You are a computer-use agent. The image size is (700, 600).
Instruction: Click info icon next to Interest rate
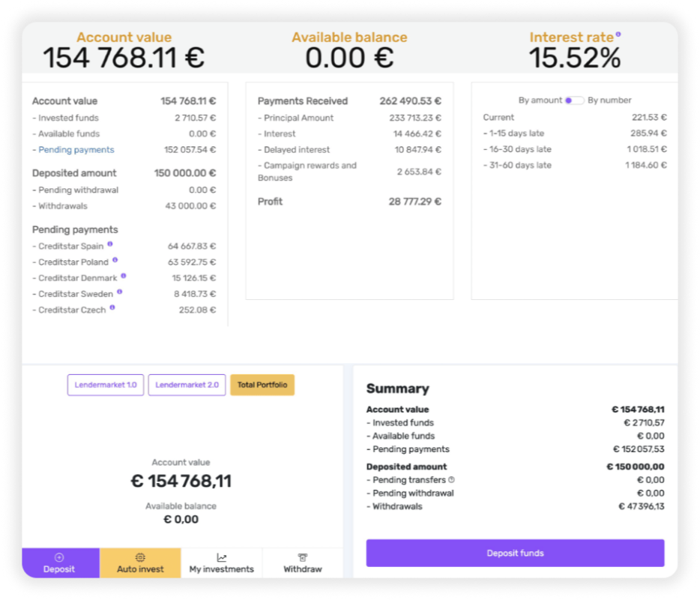618,34
